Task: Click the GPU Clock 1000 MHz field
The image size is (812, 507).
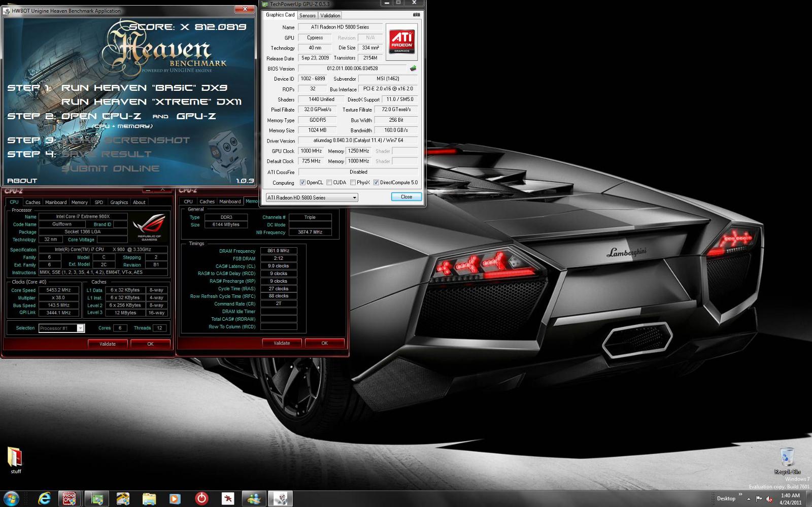Action: pyautogui.click(x=311, y=151)
